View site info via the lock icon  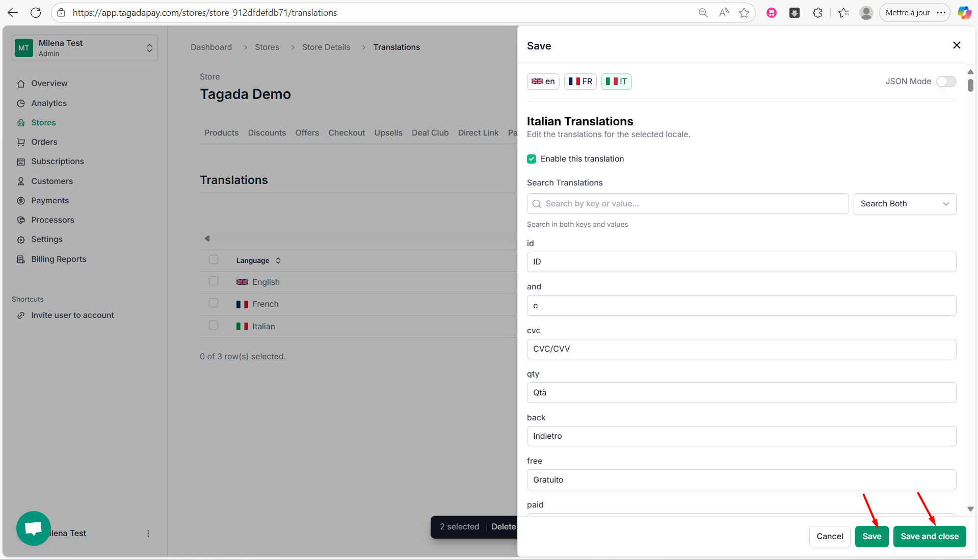pos(61,13)
